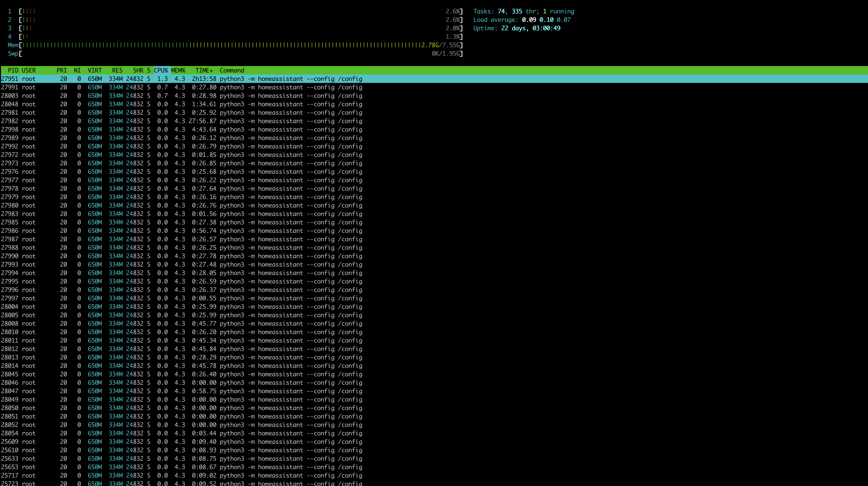
Task: Select process row with PID 27998
Action: coord(182,129)
